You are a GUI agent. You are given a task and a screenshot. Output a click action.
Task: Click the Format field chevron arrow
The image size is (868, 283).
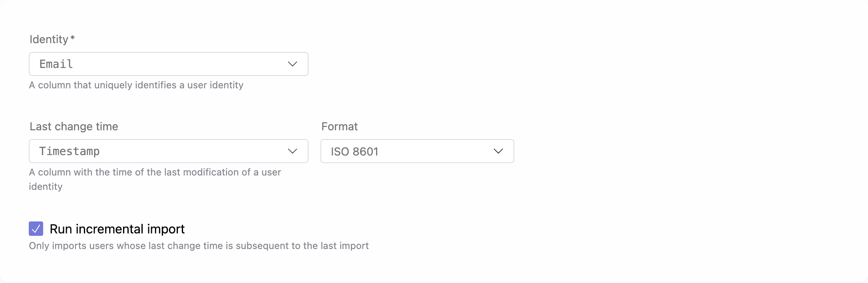498,151
